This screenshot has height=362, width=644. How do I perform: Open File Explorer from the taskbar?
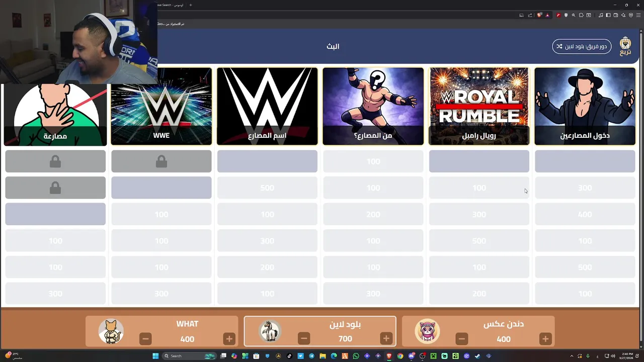pos(323,356)
